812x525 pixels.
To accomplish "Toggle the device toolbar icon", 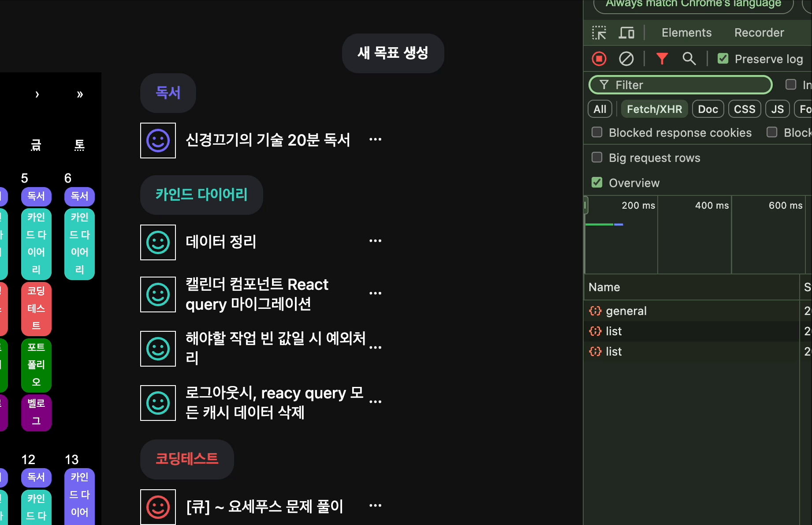I will [x=626, y=33].
